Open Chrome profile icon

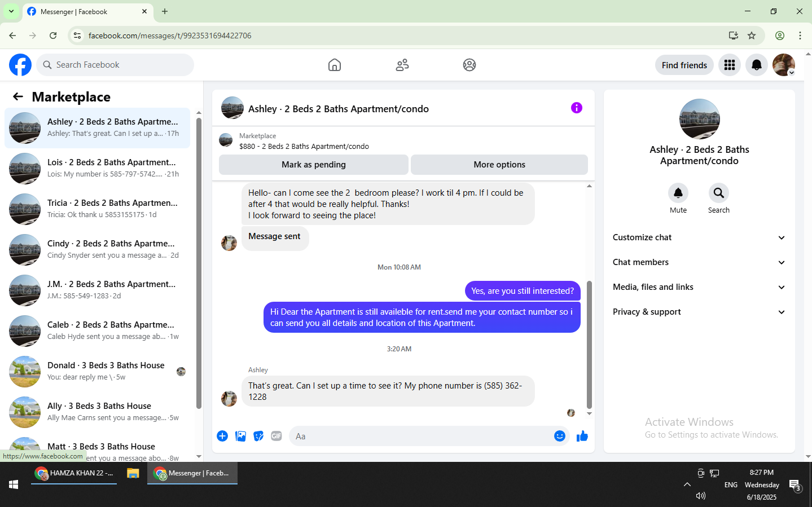pyautogui.click(x=780, y=36)
